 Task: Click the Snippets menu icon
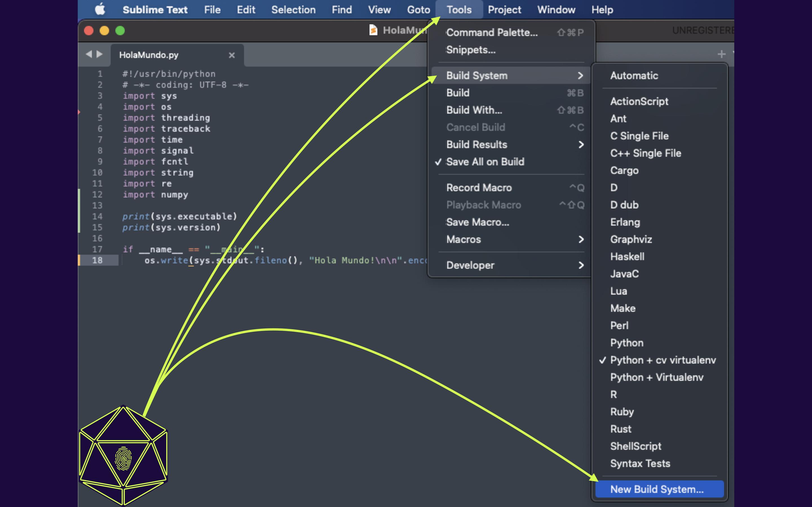point(471,49)
